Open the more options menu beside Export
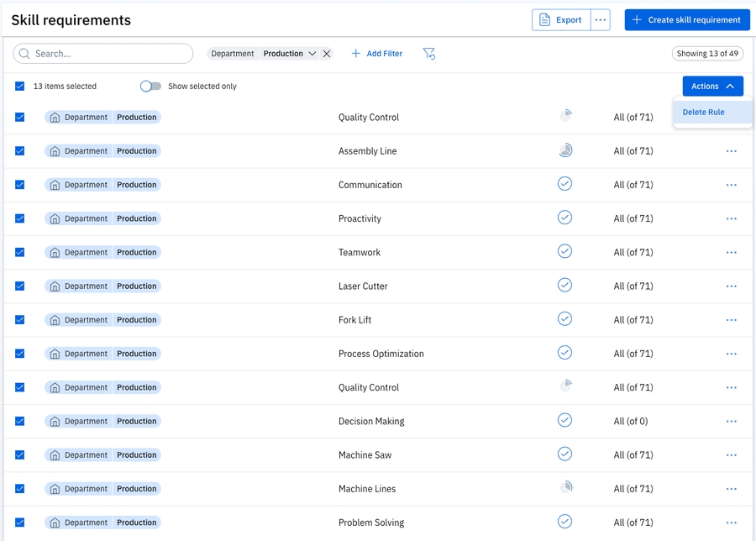Screen dimensions: 756x541 [x=600, y=20]
